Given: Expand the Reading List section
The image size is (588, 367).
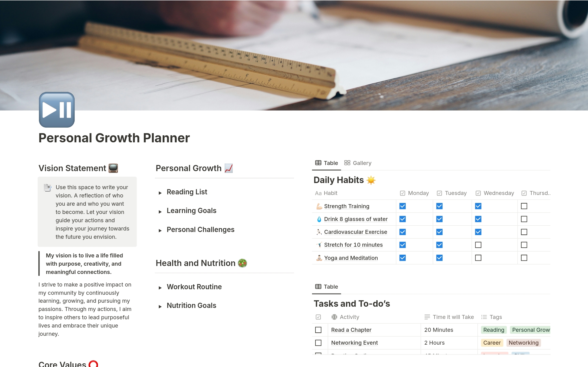Looking at the screenshot, I should [x=160, y=192].
